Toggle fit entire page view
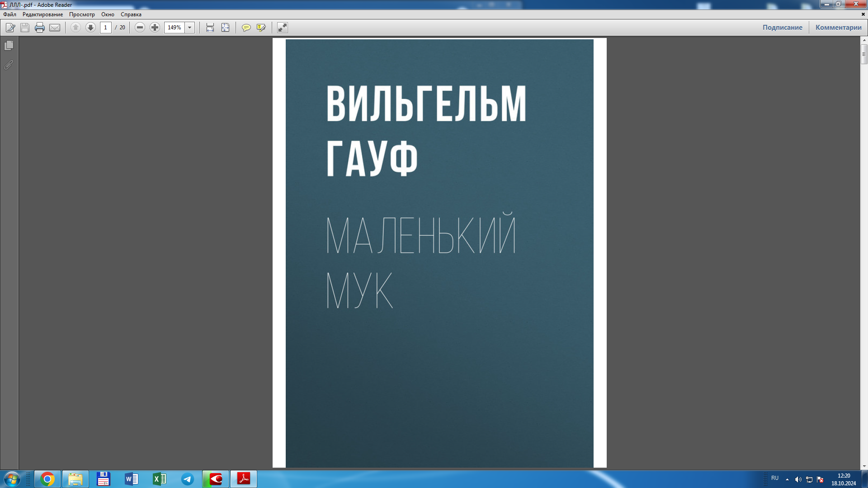Image resolution: width=868 pixels, height=488 pixels. [x=225, y=28]
